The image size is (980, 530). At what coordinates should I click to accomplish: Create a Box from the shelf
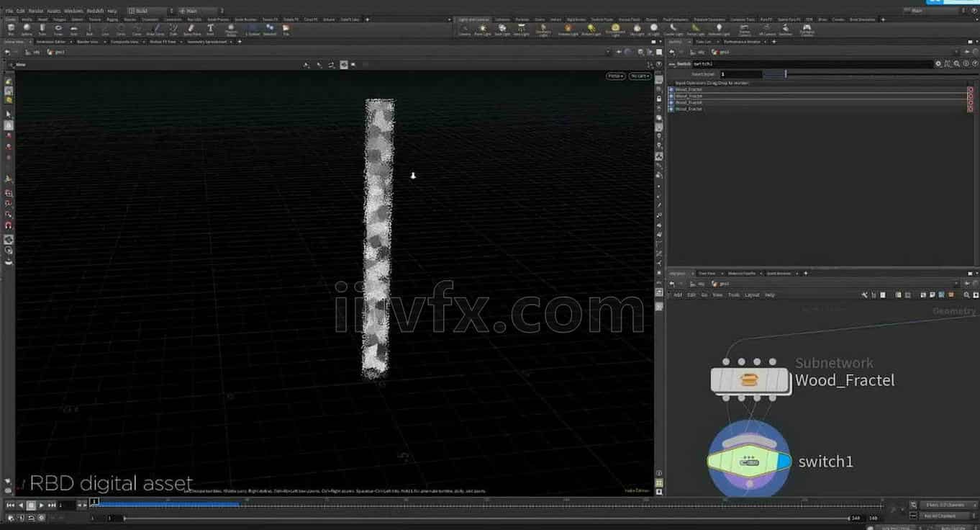pos(11,29)
